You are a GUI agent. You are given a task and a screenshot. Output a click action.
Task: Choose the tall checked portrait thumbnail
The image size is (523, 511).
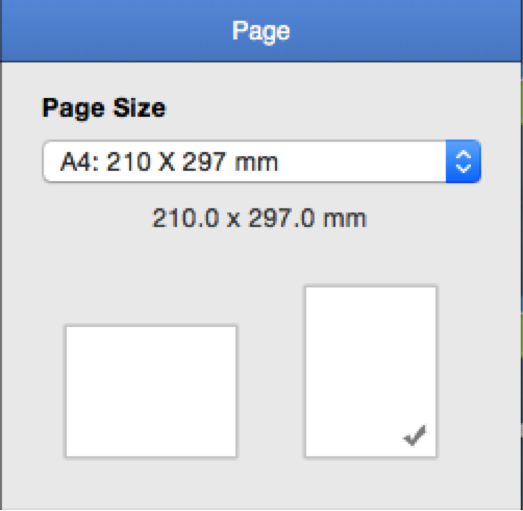[371, 372]
